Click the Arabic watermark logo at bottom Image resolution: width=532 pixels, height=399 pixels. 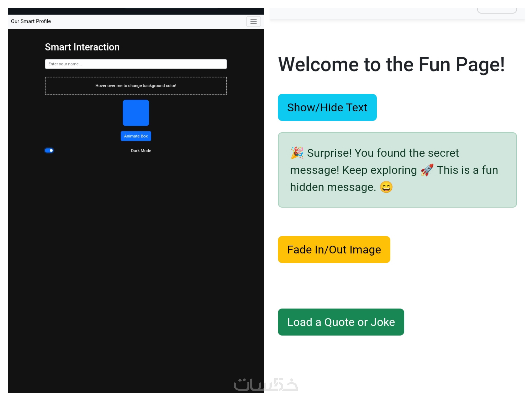(x=266, y=384)
